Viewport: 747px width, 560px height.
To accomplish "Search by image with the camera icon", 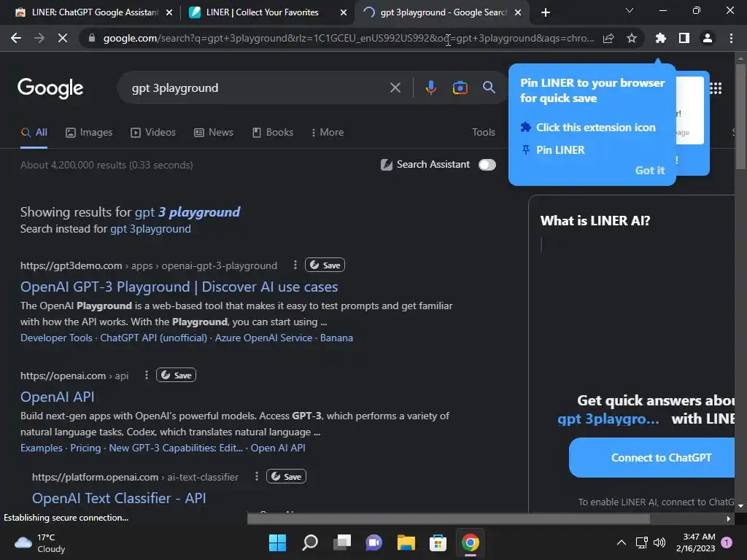I will pos(460,87).
